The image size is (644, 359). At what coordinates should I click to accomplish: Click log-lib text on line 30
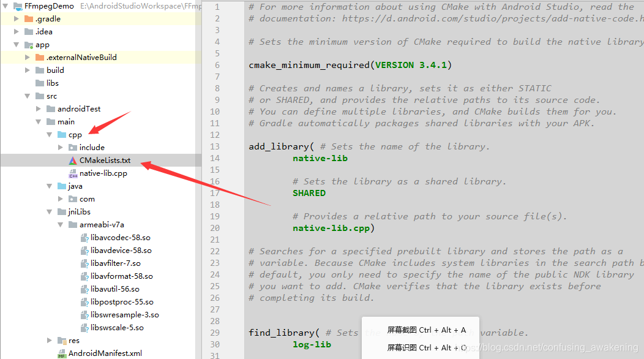tap(312, 345)
